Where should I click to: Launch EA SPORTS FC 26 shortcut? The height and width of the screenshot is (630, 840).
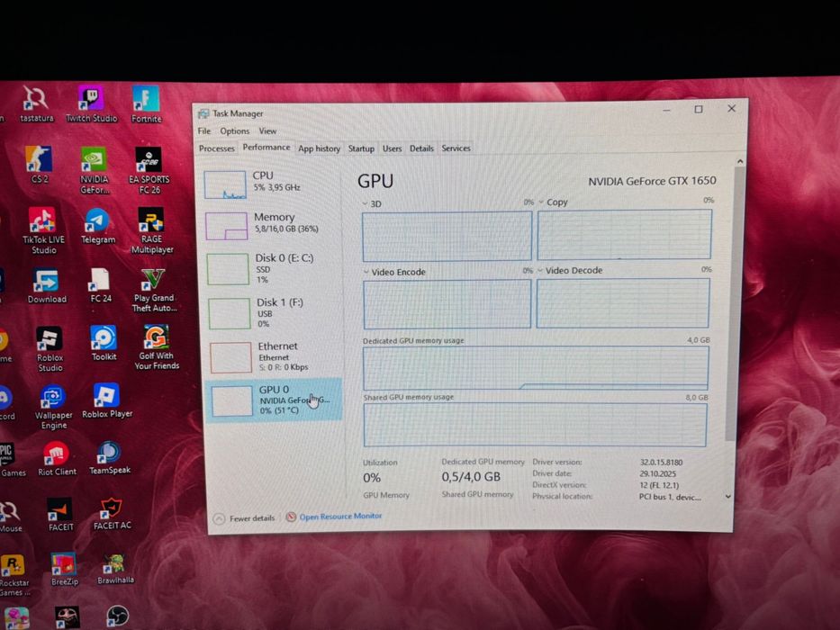(149, 170)
